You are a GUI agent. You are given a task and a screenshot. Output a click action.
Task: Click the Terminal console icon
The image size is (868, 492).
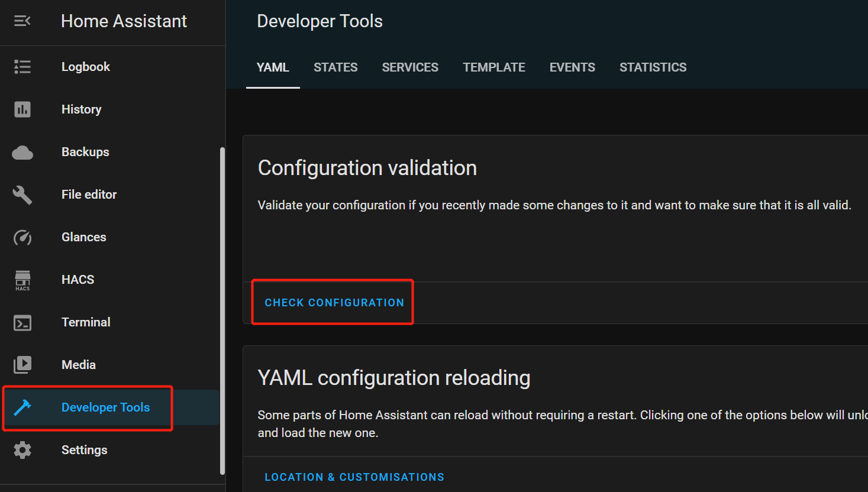[x=22, y=323]
